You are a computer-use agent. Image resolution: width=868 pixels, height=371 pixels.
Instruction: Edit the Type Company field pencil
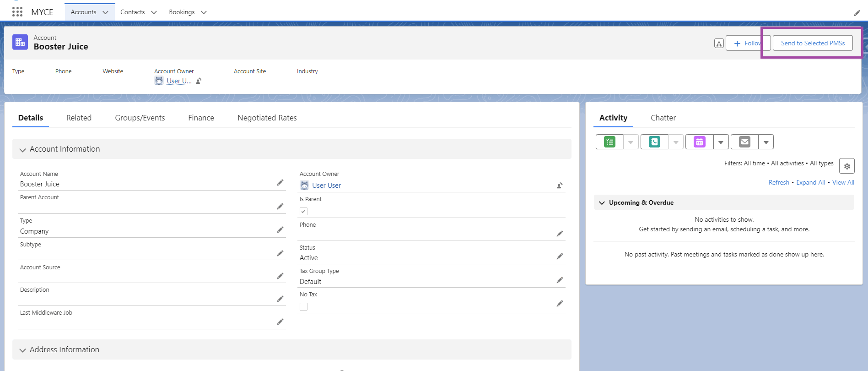pos(280,230)
